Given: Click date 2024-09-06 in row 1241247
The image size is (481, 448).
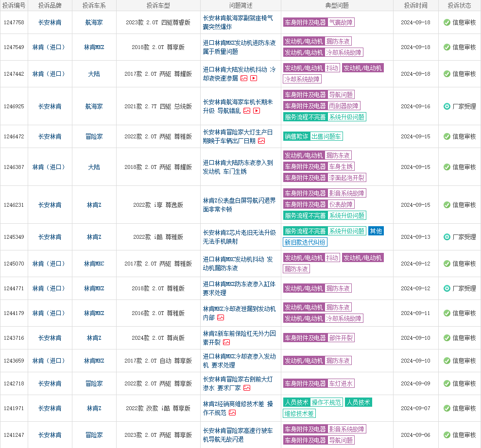Looking at the screenshot, I should tap(416, 435).
